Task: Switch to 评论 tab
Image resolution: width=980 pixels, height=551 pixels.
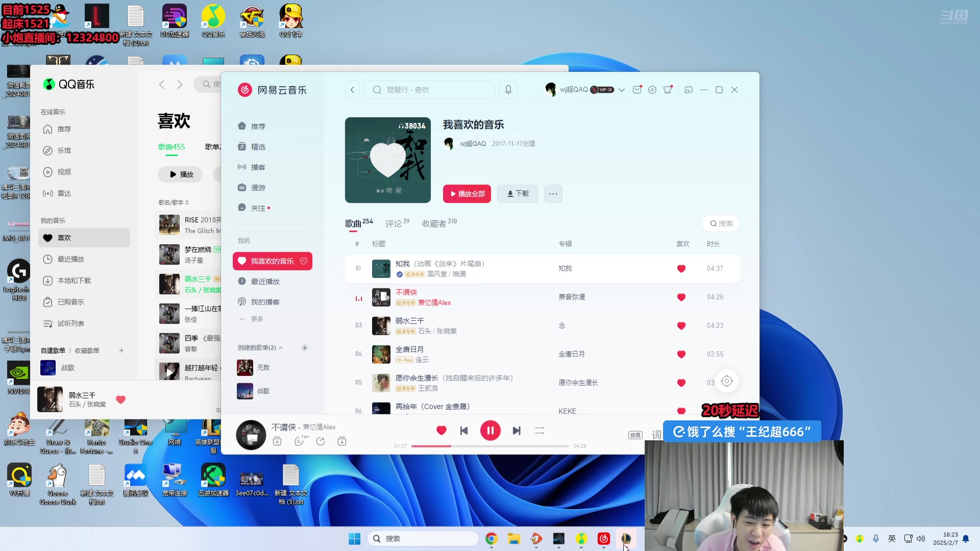Action: 397,223
